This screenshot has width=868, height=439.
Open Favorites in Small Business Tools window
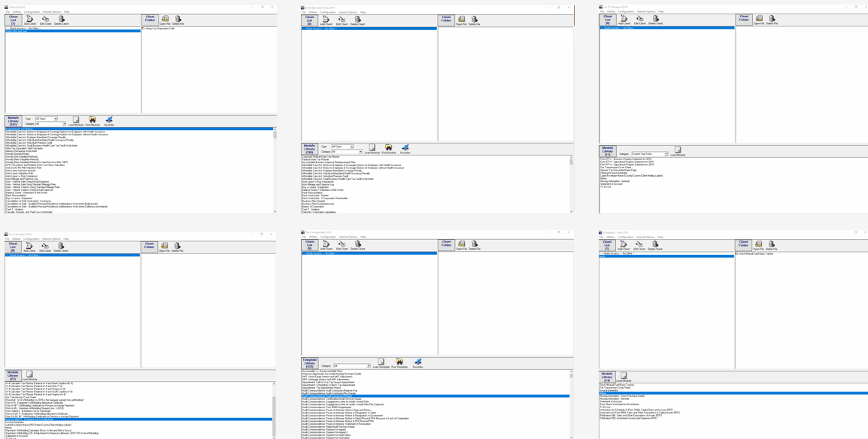pos(405,149)
